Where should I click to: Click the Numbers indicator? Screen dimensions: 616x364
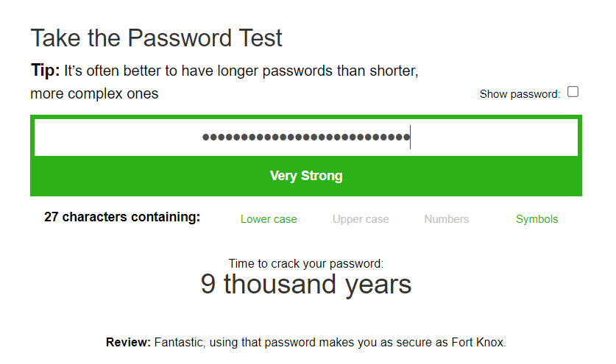(447, 219)
